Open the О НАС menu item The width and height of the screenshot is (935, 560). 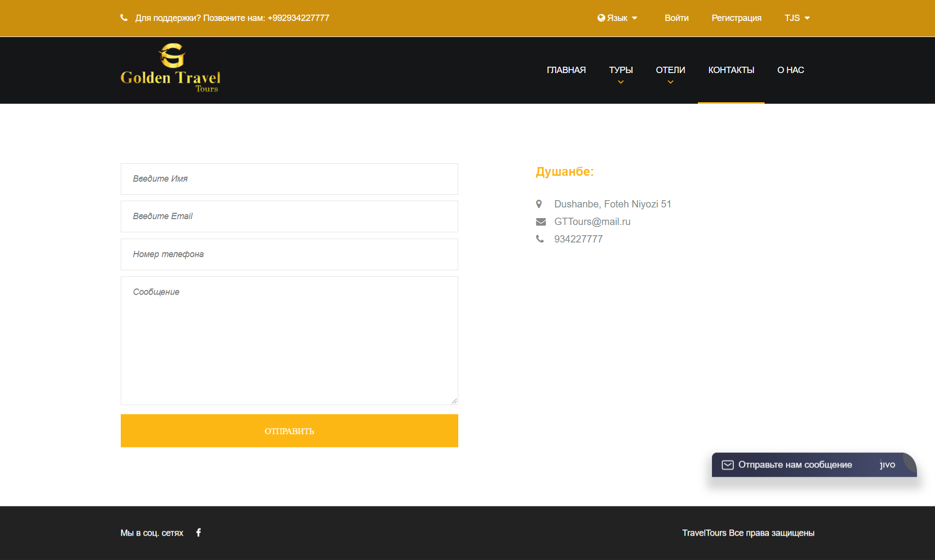click(790, 70)
